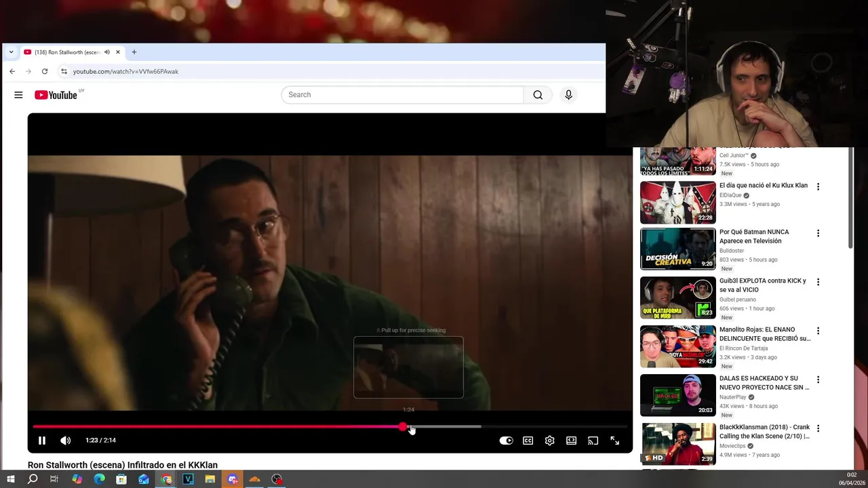Open Microsoft Edge from the taskbar
The width and height of the screenshot is (868, 488).
coord(99,479)
